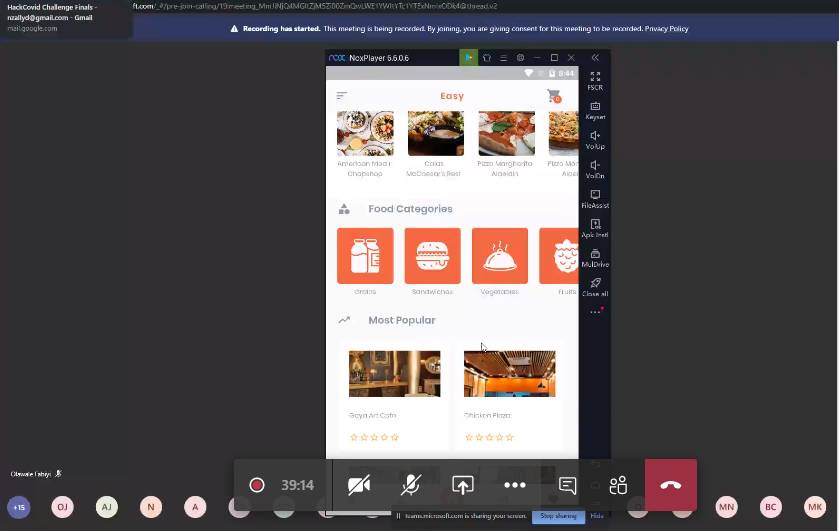Open the shopping cart icon
Image resolution: width=839 pixels, height=531 pixels.
point(554,96)
